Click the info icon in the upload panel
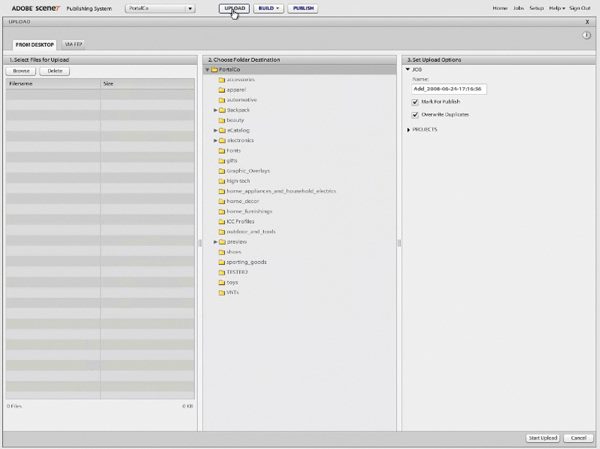600x449 pixels. click(586, 36)
